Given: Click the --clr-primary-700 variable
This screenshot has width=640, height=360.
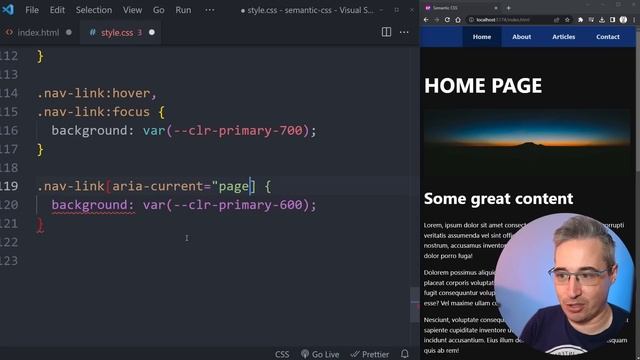Looking at the screenshot, I should click(238, 131).
